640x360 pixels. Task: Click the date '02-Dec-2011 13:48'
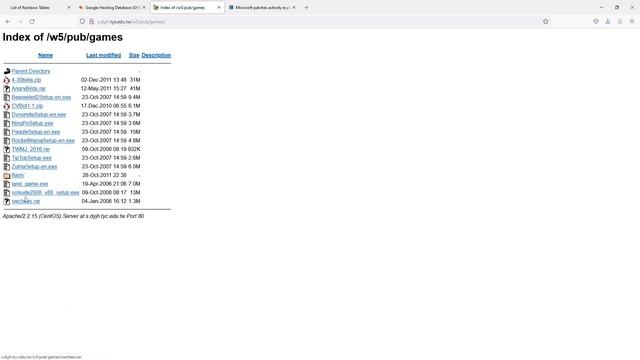tap(104, 80)
